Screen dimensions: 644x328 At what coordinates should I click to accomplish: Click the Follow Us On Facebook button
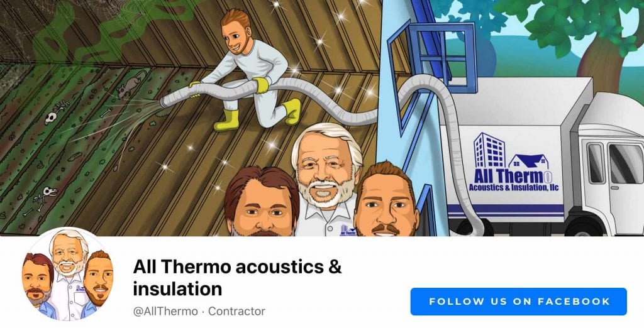[x=518, y=302]
